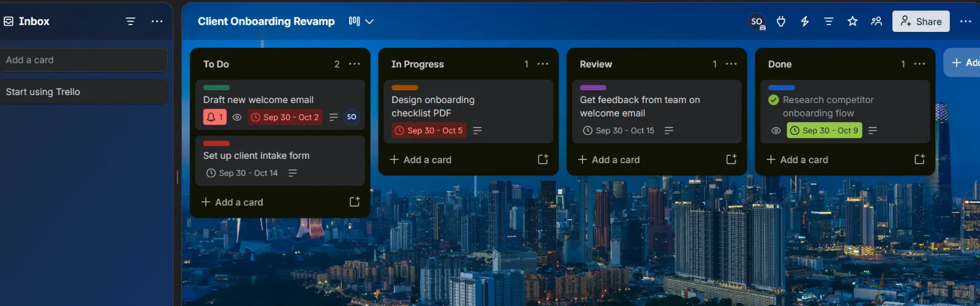The image size is (980, 306).
Task: Click the Inbox panel heading
Action: pos(34,21)
